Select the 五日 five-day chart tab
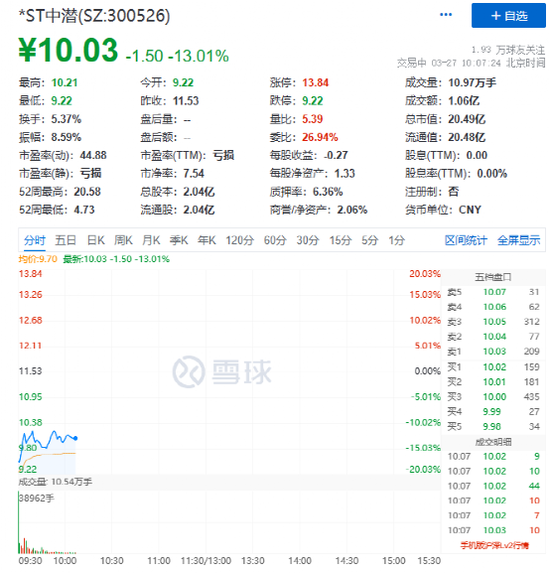 pos(66,241)
